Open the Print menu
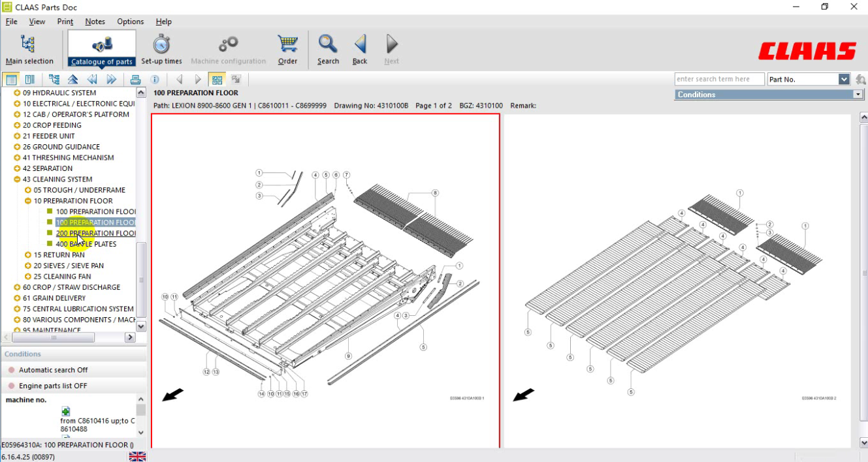This screenshot has width=868, height=462. [65, 22]
